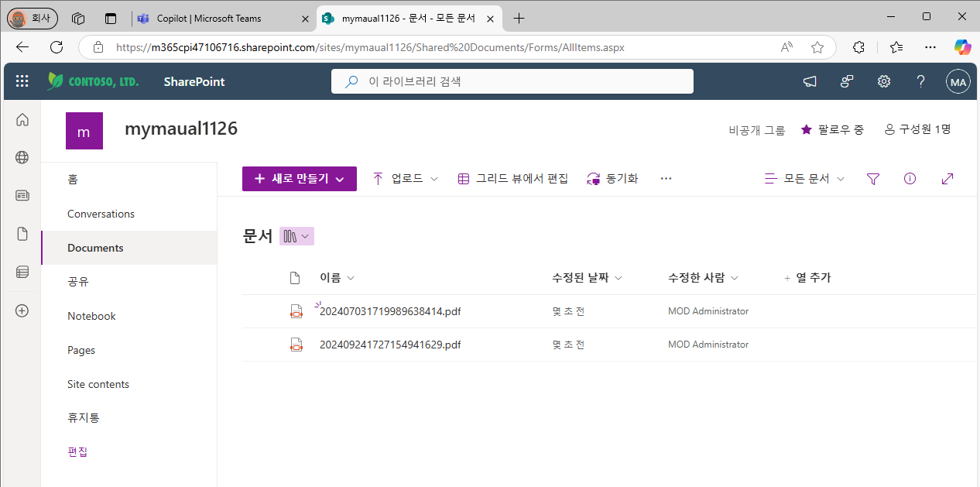Select Conversations in the left navigation
Screen dimensions: 980x487
(101, 214)
